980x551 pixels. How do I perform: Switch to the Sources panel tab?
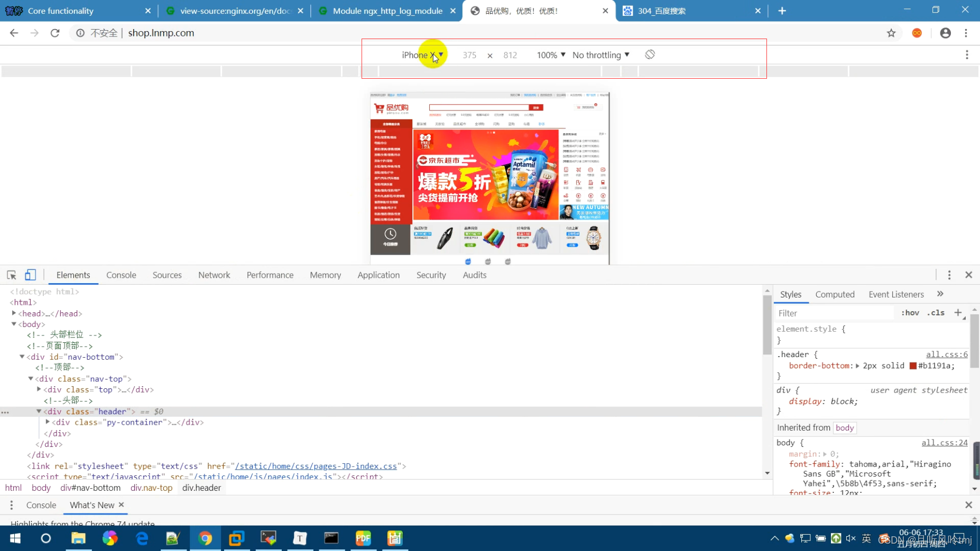click(167, 275)
